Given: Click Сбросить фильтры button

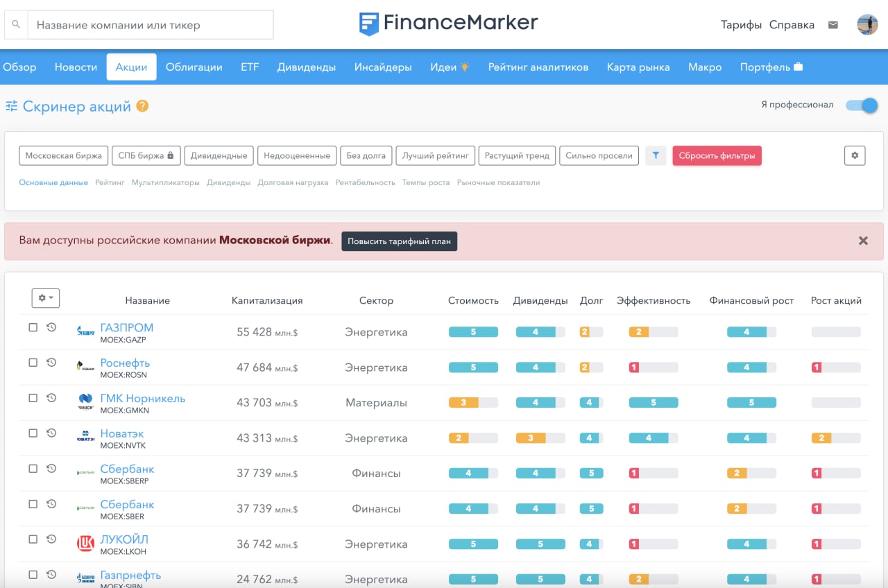Looking at the screenshot, I should [x=717, y=155].
